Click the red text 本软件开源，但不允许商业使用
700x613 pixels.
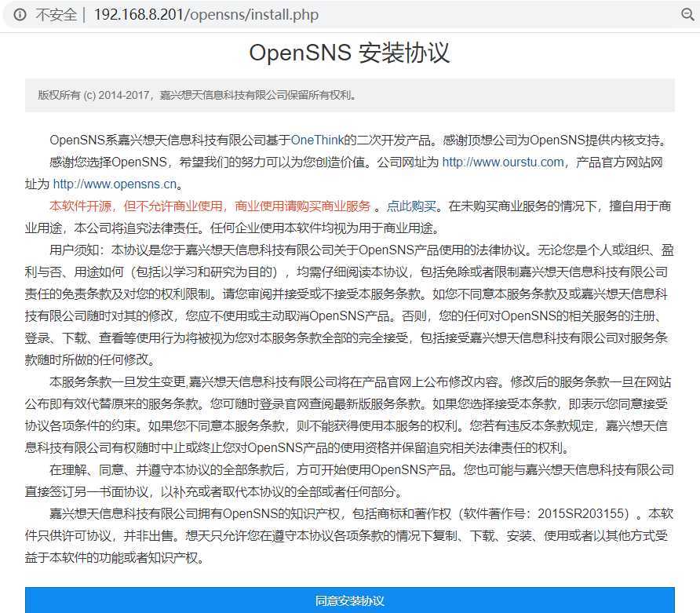tap(136, 206)
